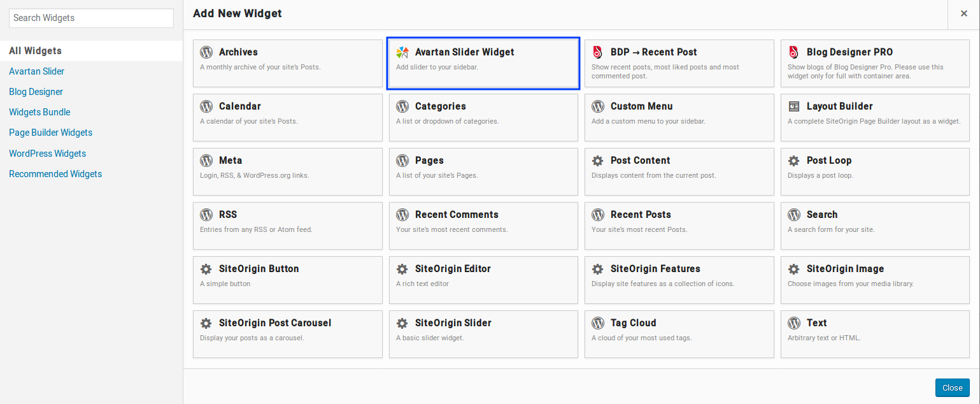Viewport: 980px width, 404px height.
Task: Click the gear icon beside Post Content
Action: pos(598,161)
